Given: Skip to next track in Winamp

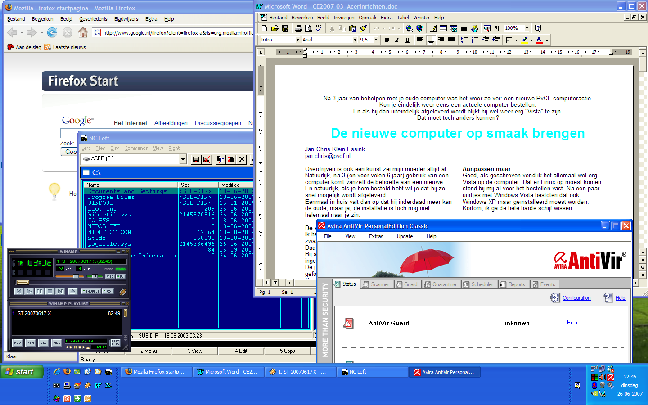Looking at the screenshot, I should pos(60,291).
